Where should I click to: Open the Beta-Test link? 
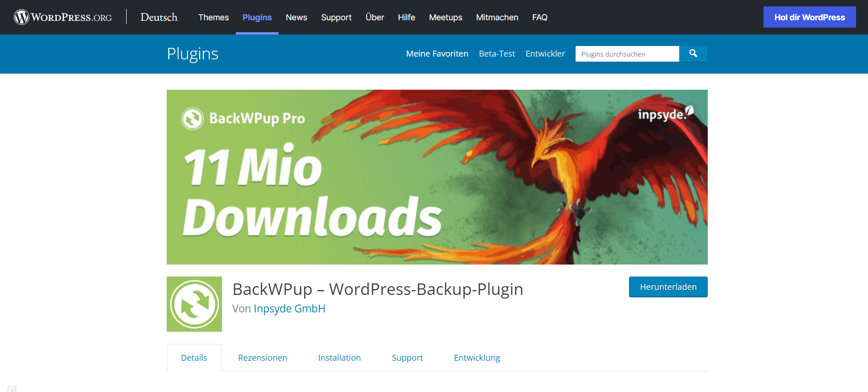pyautogui.click(x=497, y=54)
